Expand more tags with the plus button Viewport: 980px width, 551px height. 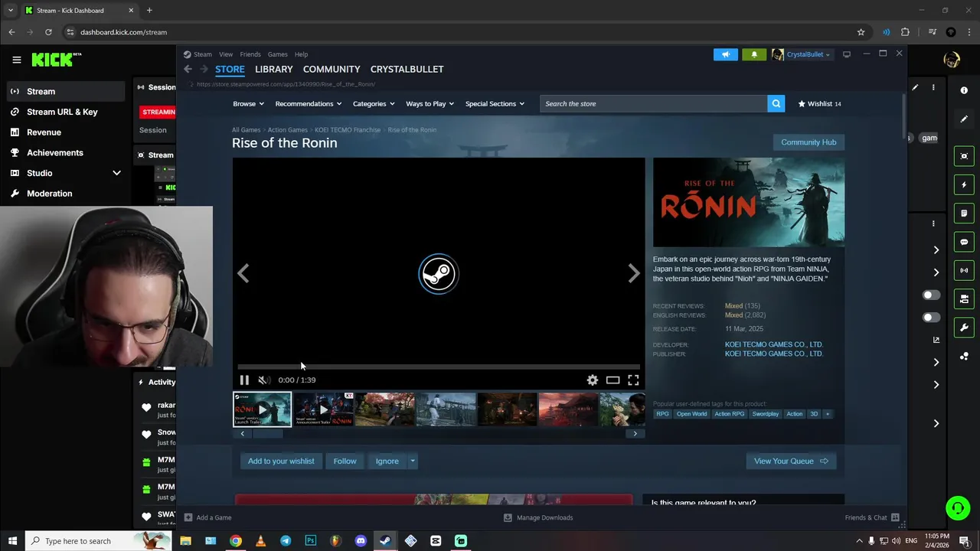pos(827,414)
